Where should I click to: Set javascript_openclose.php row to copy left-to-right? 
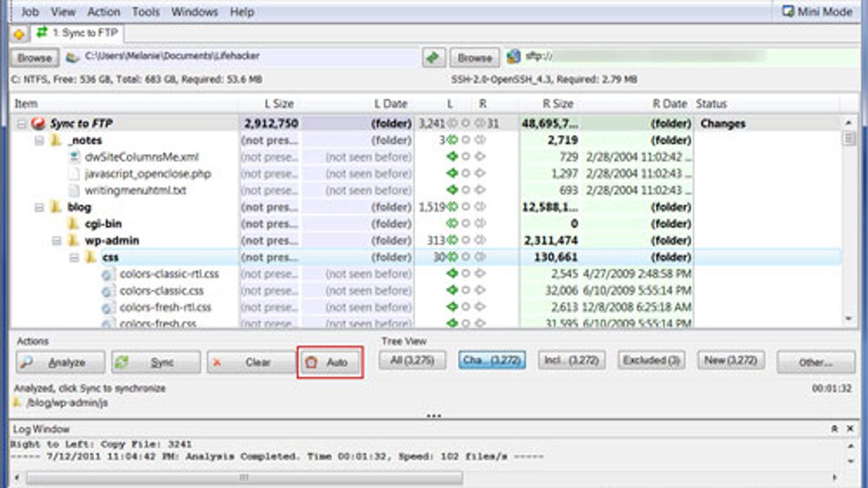coord(480,174)
